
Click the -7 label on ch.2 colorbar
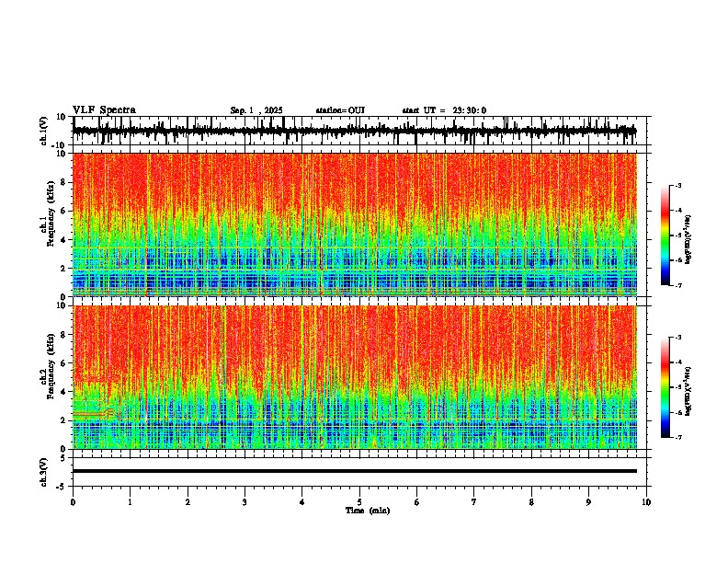(678, 437)
